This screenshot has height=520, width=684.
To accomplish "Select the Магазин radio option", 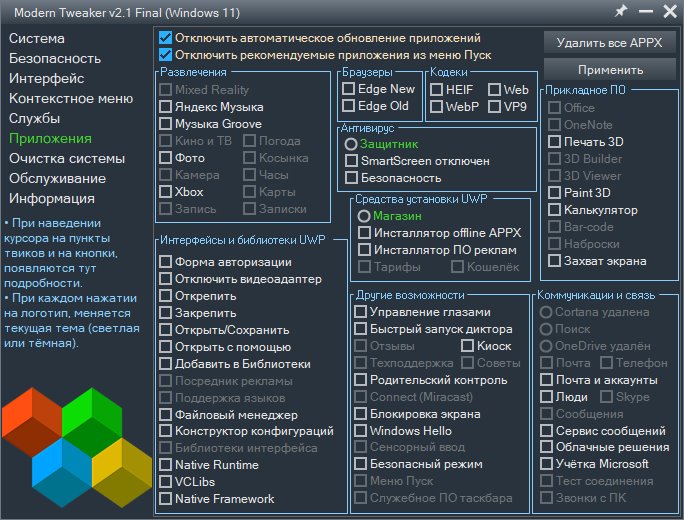I will coord(364,216).
